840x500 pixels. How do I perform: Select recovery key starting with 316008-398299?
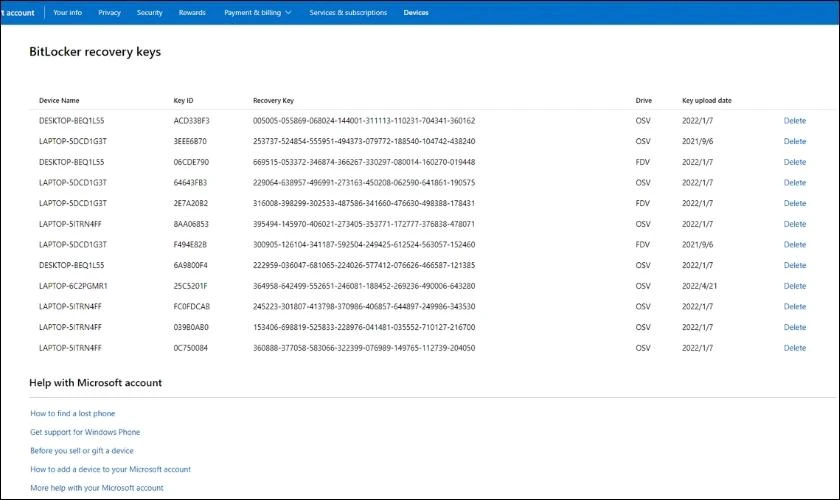pos(364,203)
